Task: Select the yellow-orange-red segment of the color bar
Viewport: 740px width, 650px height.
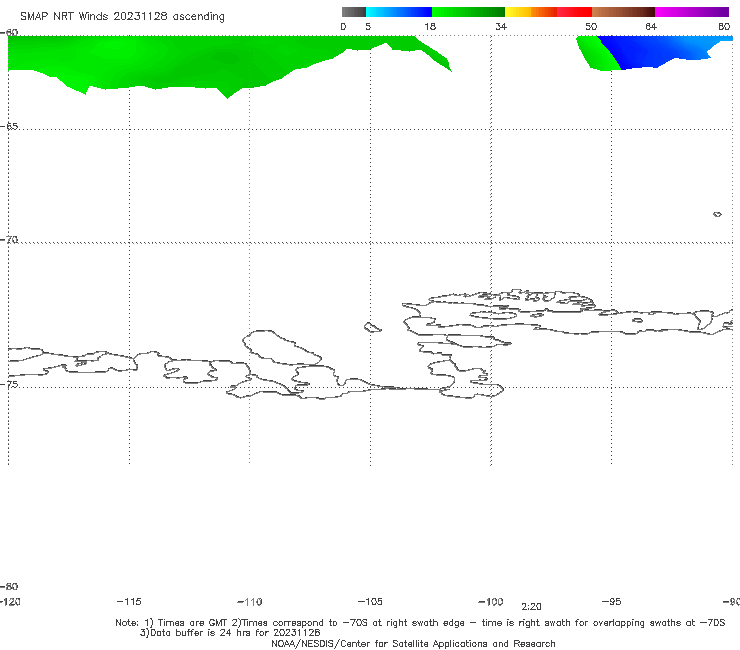Action: click(x=548, y=12)
